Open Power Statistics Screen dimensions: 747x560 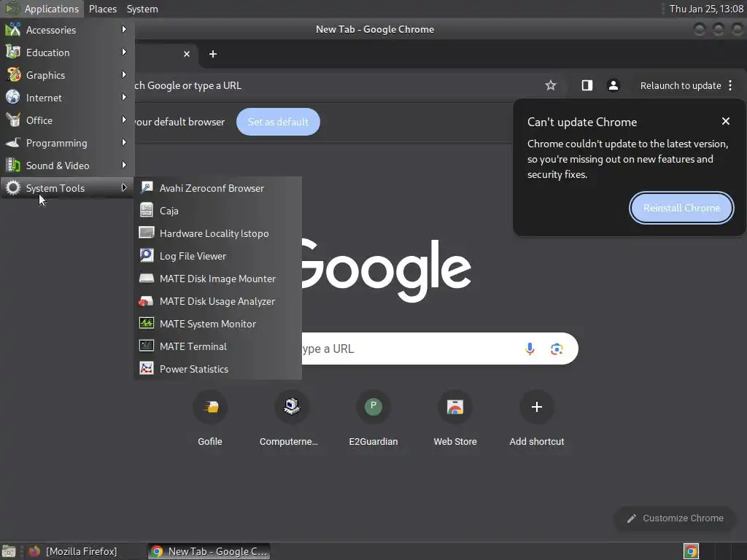click(x=217, y=369)
